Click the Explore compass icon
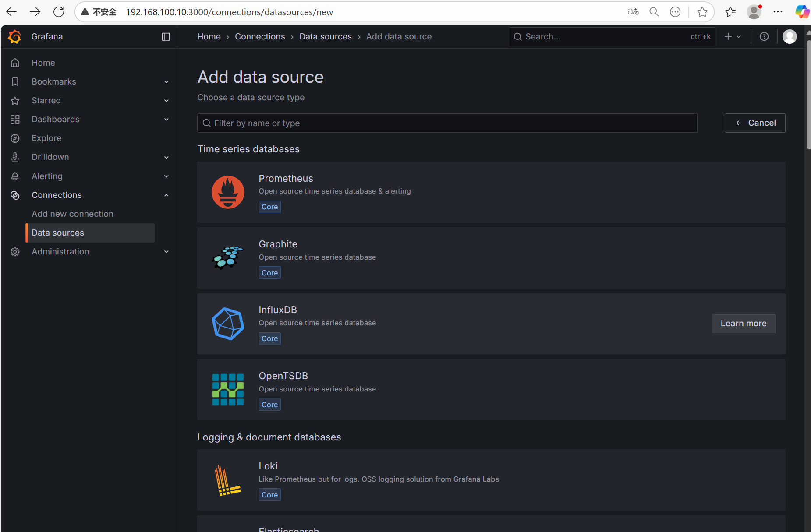This screenshot has height=532, width=811. [15, 138]
